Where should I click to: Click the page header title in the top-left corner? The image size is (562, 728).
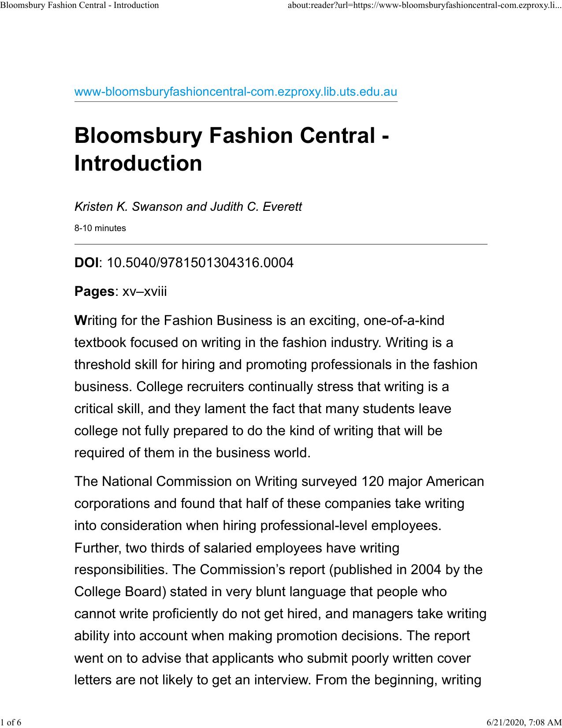[x=79, y=5]
